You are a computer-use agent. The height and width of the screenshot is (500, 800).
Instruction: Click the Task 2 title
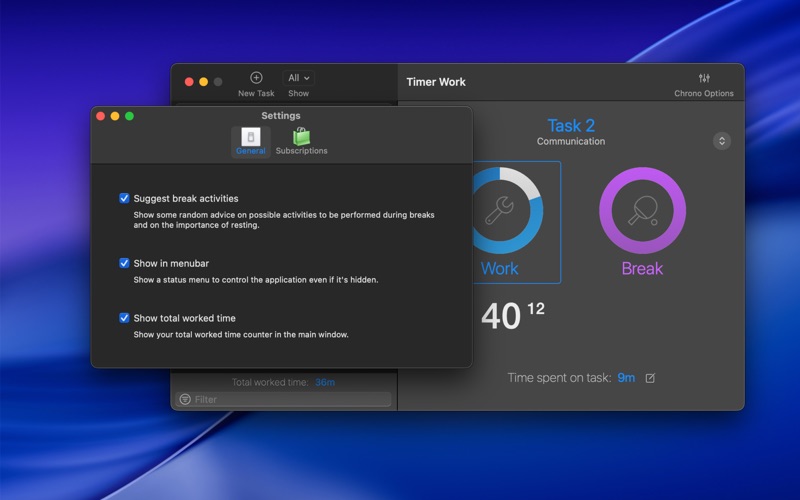click(571, 126)
